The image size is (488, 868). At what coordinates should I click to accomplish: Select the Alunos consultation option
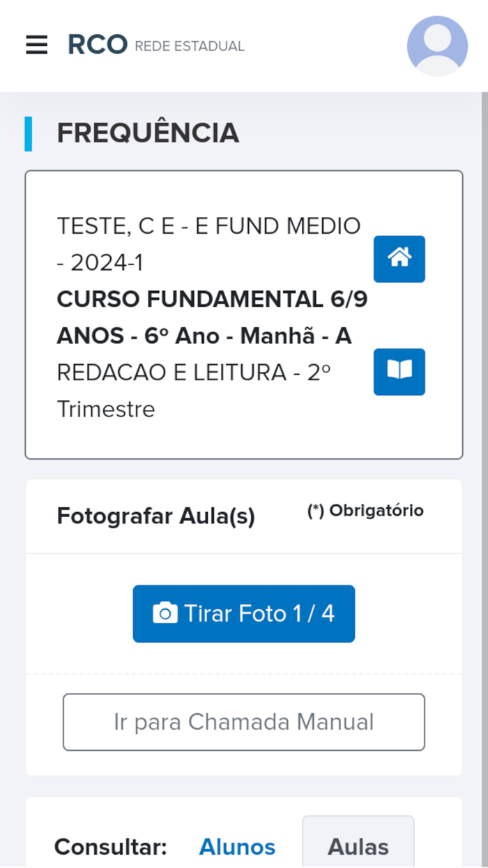(237, 847)
